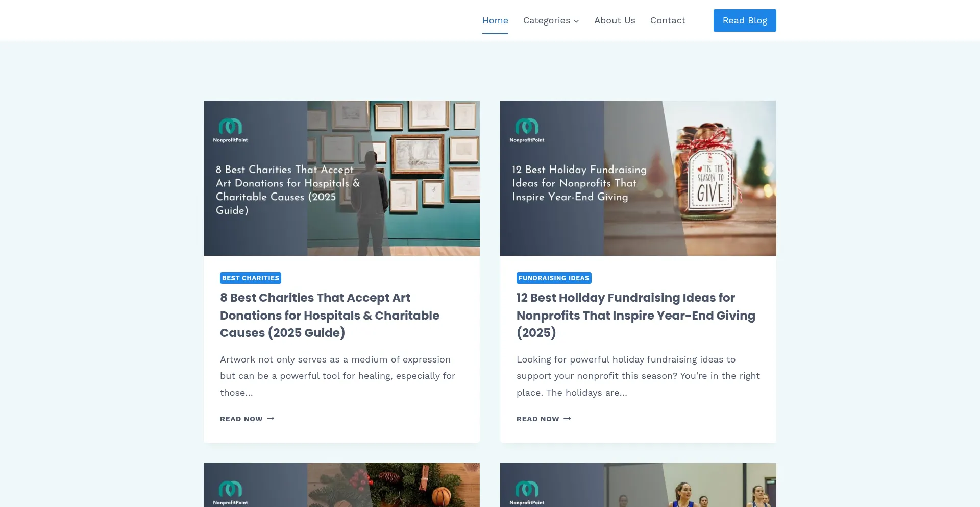Select the BEST CHARITIES category tag
The height and width of the screenshot is (507, 980).
(x=251, y=278)
